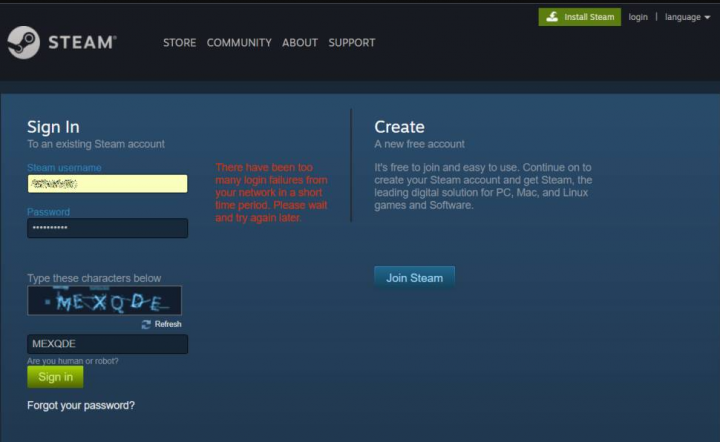
Task: Navigate to SUPPORT
Action: [352, 43]
